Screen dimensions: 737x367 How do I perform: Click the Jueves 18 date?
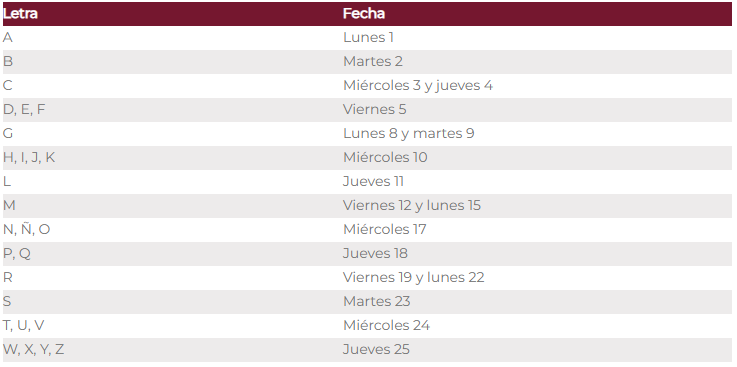[375, 253]
